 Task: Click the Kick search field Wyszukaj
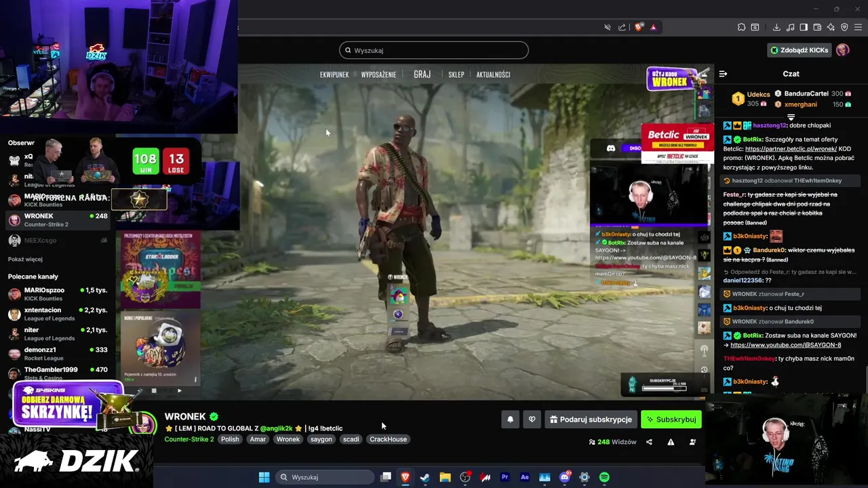pos(434,50)
